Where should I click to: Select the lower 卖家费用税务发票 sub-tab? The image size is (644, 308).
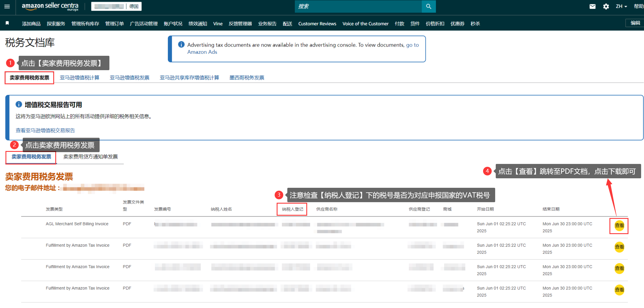click(31, 157)
